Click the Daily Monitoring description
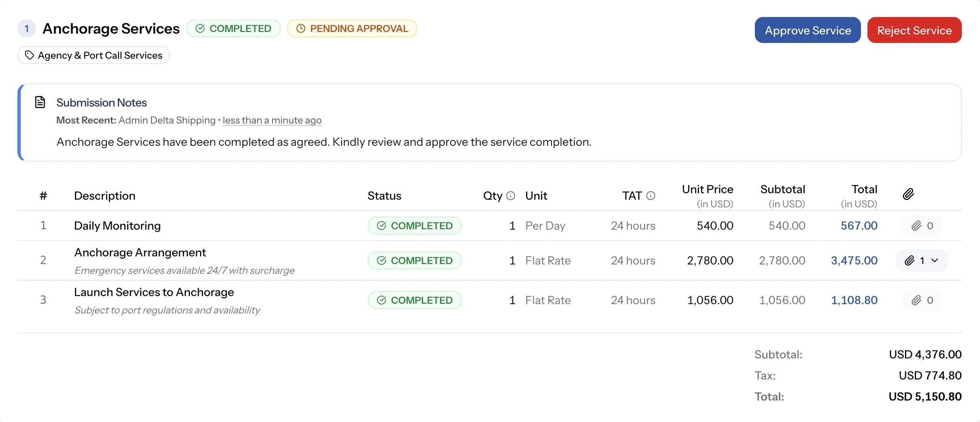This screenshot has width=980, height=422. [x=117, y=226]
